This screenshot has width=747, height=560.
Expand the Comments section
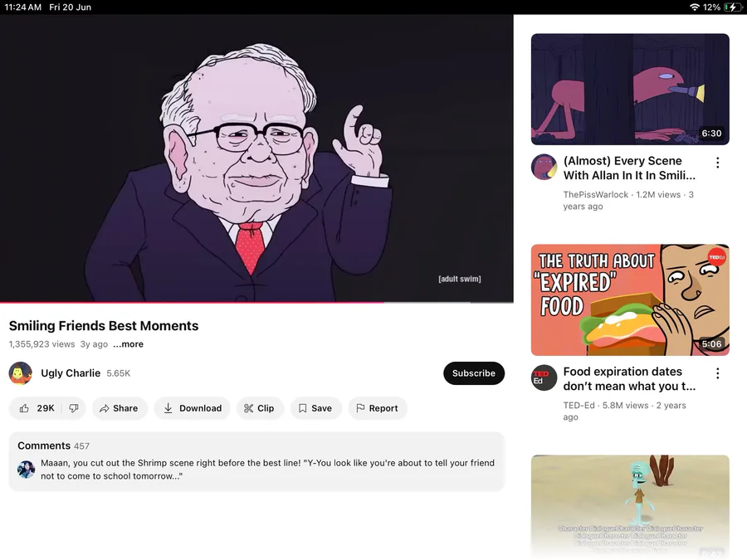[256, 461]
